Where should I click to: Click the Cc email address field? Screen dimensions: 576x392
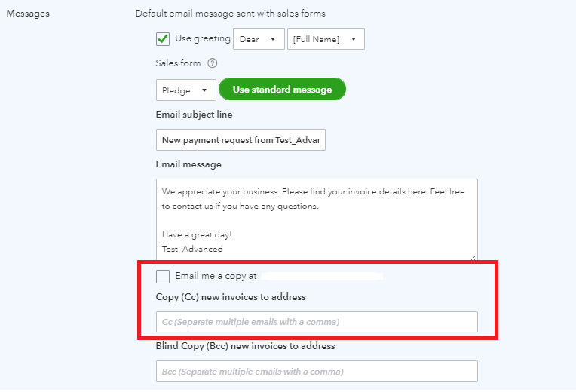(317, 322)
